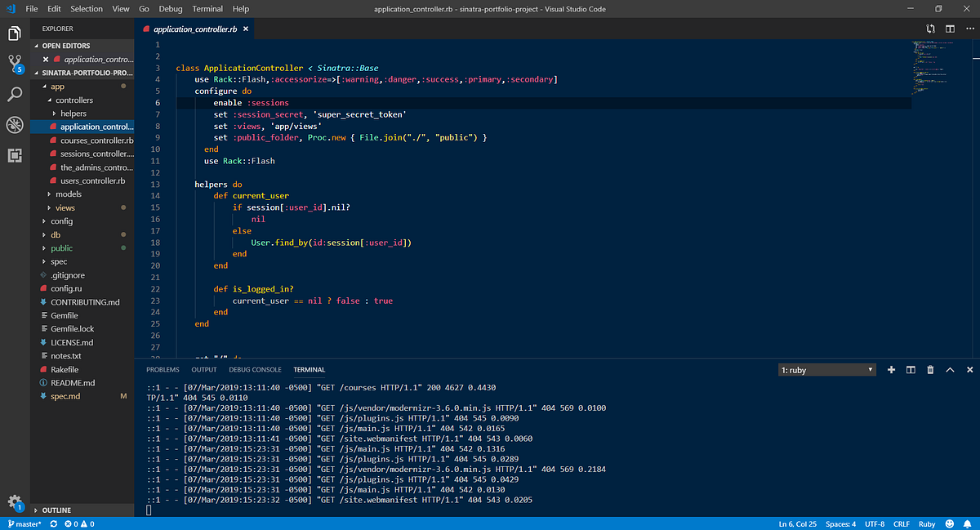Viewport: 980px width, 530px height.
Task: Open the Debug view icon
Action: coord(14,124)
